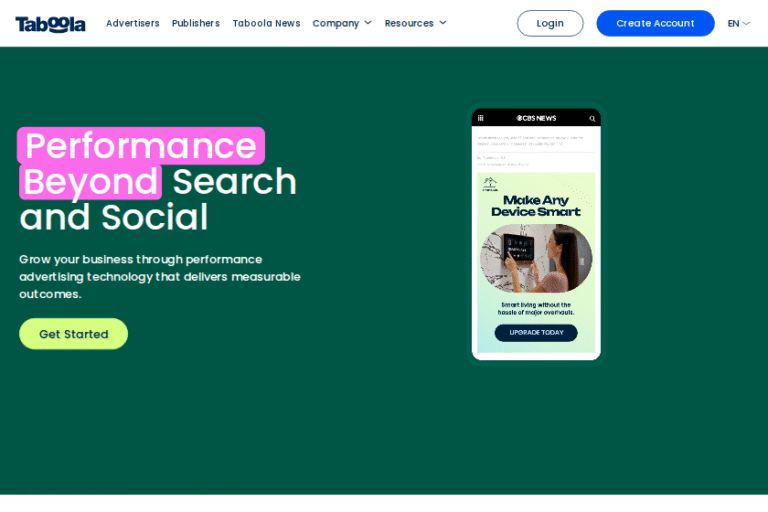Click the search icon in CBS News mockup

pos(592,119)
